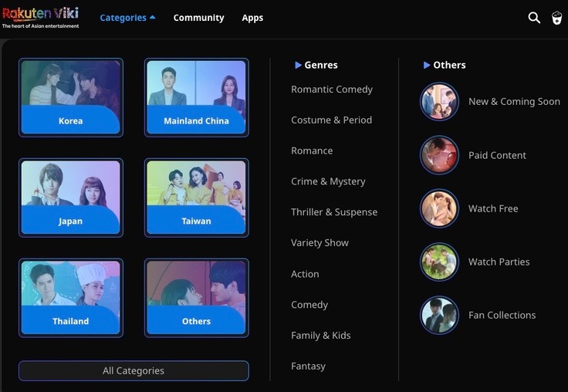Select the Korea category card
This screenshot has height=392, width=568.
tap(71, 97)
